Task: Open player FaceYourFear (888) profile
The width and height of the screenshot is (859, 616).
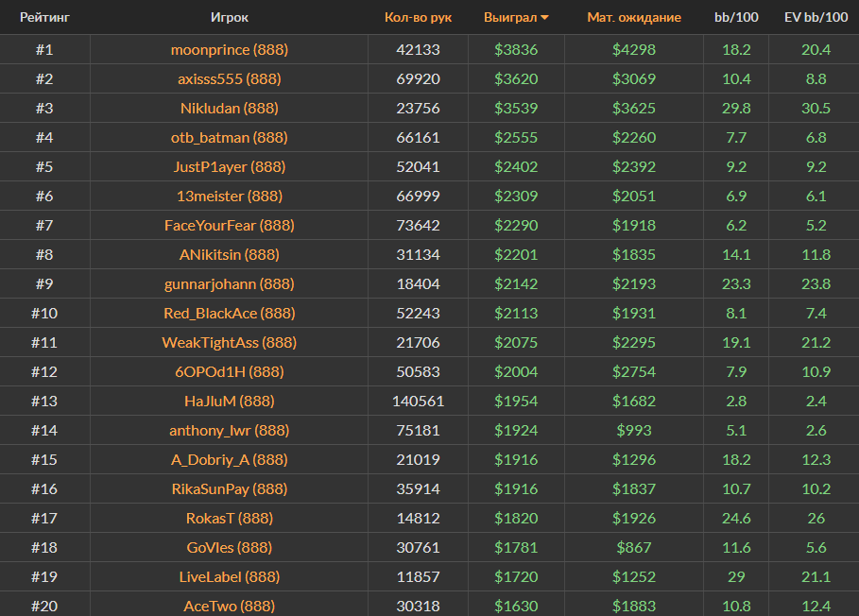Action: tap(230, 225)
